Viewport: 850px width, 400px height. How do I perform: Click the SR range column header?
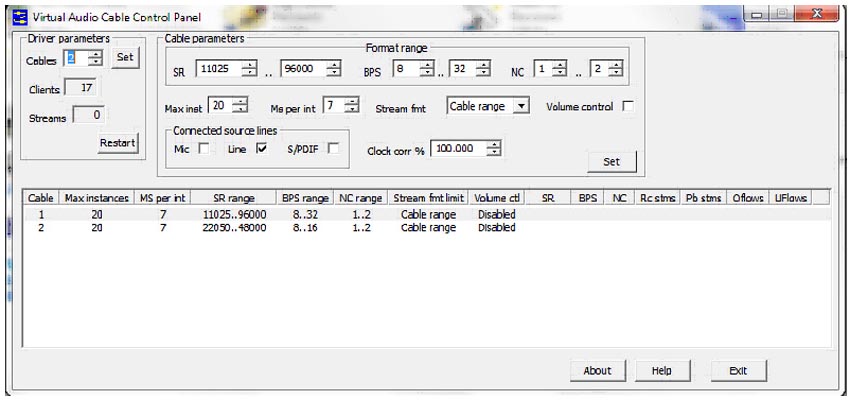[x=234, y=198]
